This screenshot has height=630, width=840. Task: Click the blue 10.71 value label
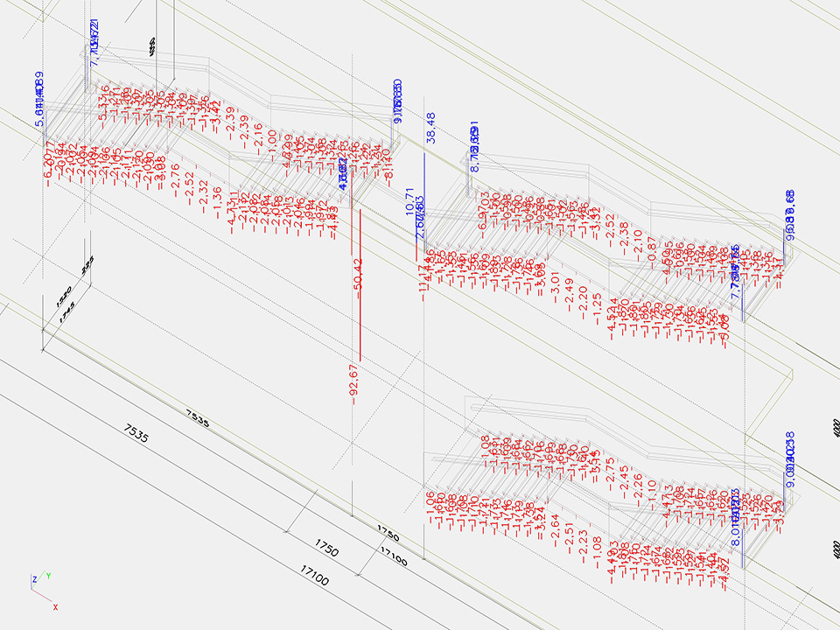point(409,202)
